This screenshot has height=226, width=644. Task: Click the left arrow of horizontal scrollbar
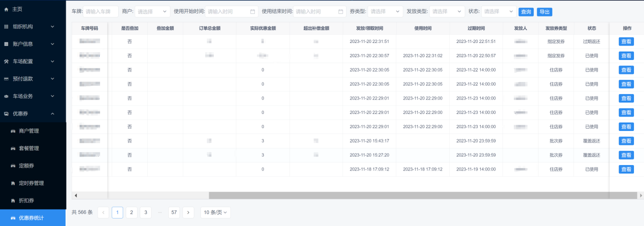(x=76, y=195)
